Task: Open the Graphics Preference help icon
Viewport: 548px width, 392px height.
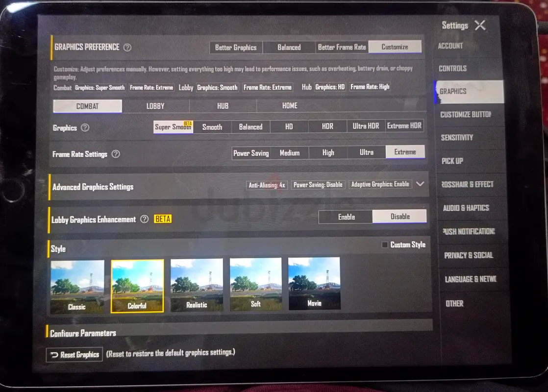Action: click(127, 48)
